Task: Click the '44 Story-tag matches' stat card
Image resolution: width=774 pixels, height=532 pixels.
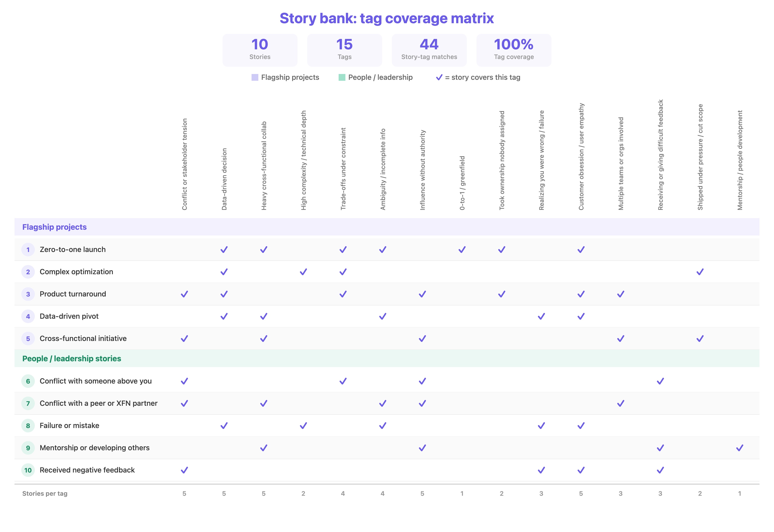Action: [x=429, y=50]
